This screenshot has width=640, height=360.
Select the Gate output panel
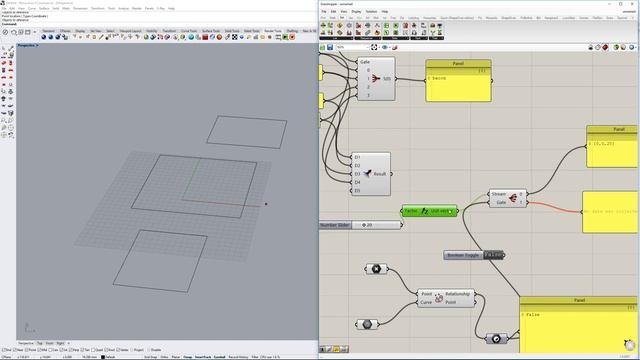[x=458, y=80]
